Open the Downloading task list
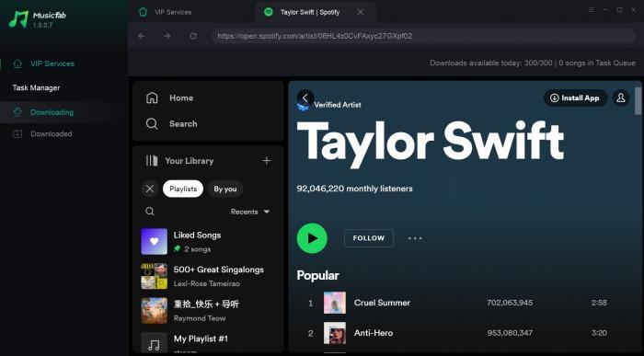Image resolution: width=644 pixels, height=356 pixels. tap(52, 112)
